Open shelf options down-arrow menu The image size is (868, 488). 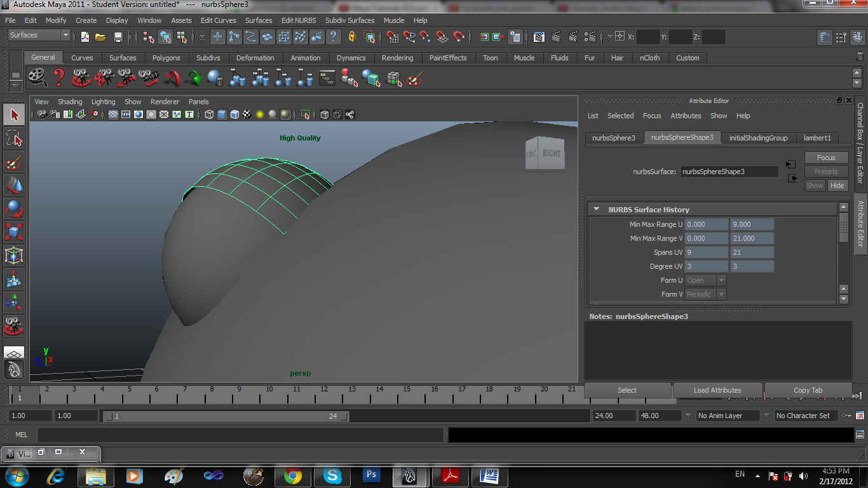[x=16, y=86]
